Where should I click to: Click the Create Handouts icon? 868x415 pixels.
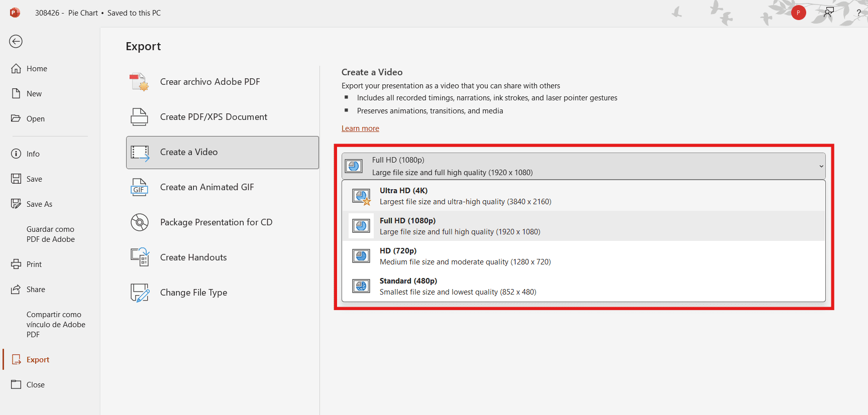[140, 257]
